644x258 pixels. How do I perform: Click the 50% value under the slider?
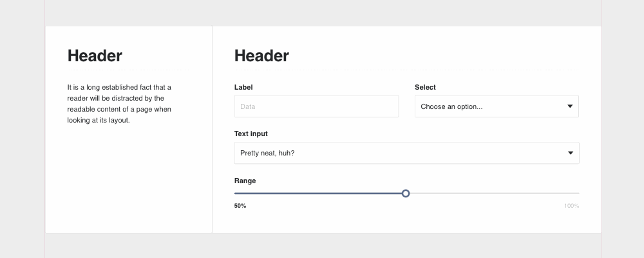click(x=240, y=206)
